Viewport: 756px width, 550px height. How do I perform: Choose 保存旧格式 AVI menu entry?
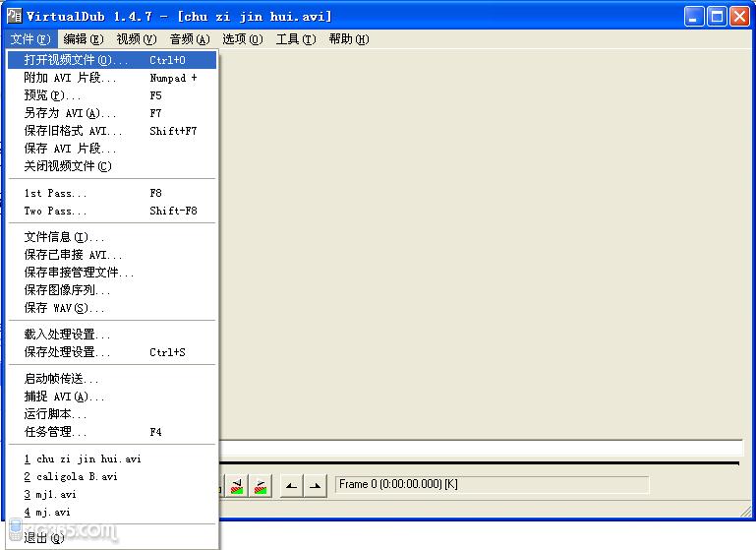[x=112, y=131]
